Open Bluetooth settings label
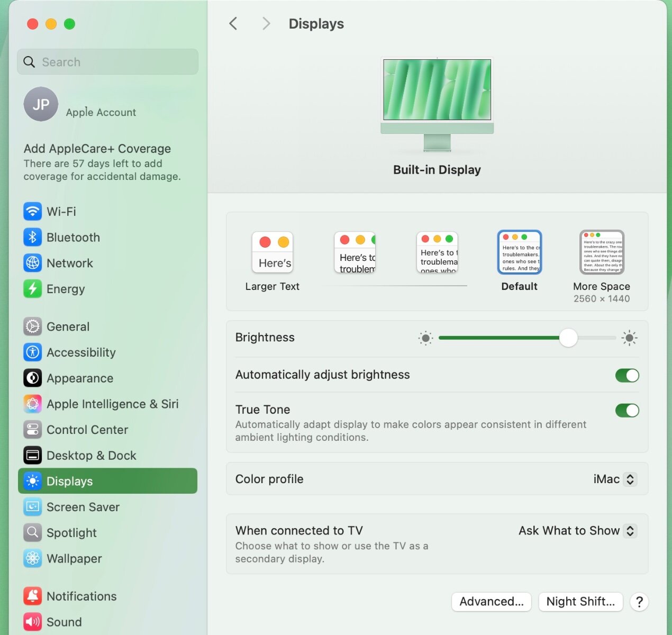 (73, 237)
